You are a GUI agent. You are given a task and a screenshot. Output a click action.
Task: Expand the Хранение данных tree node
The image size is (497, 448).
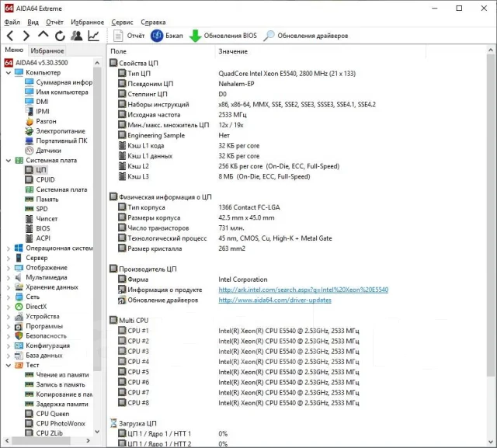click(9, 287)
